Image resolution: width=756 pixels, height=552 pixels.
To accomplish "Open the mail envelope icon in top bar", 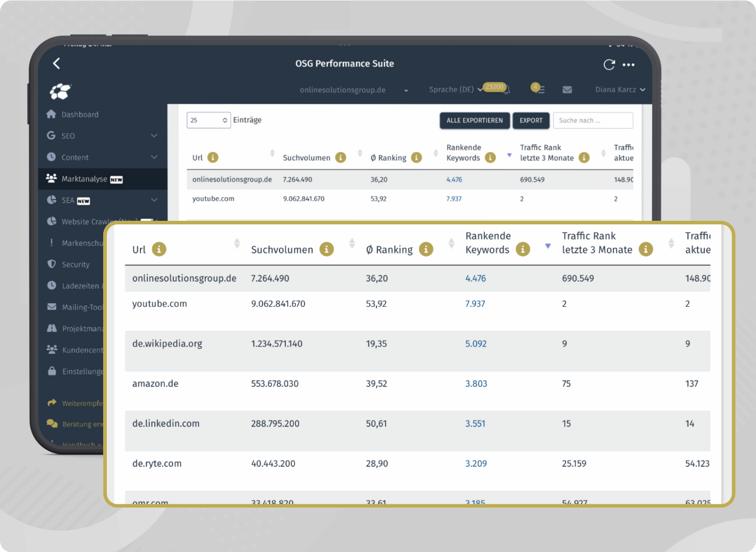I will coord(567,89).
